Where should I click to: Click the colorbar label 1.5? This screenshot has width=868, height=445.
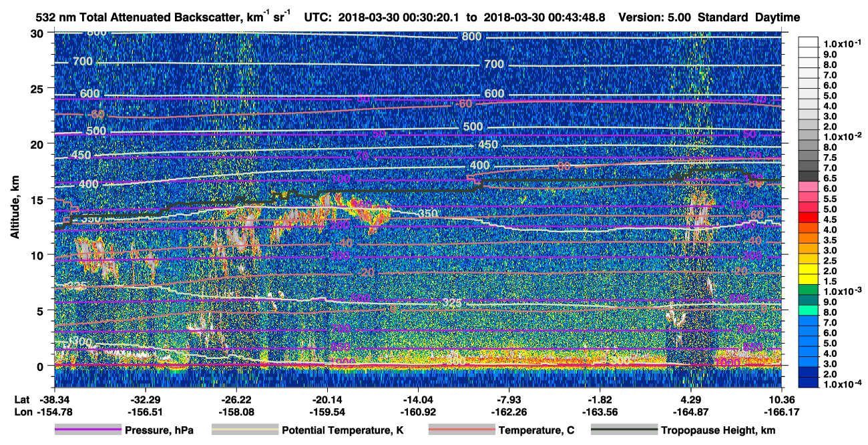[830, 281]
